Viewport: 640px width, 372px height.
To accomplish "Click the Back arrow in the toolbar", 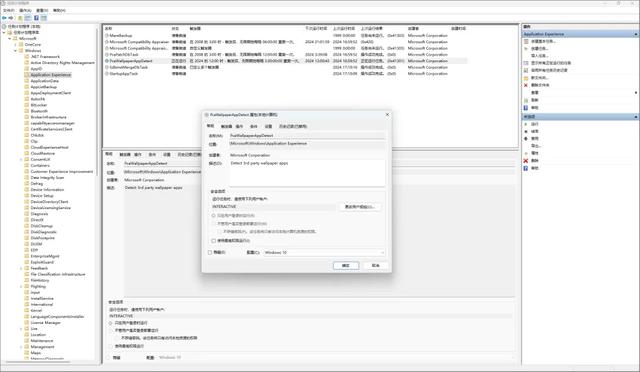I will tap(4, 18).
